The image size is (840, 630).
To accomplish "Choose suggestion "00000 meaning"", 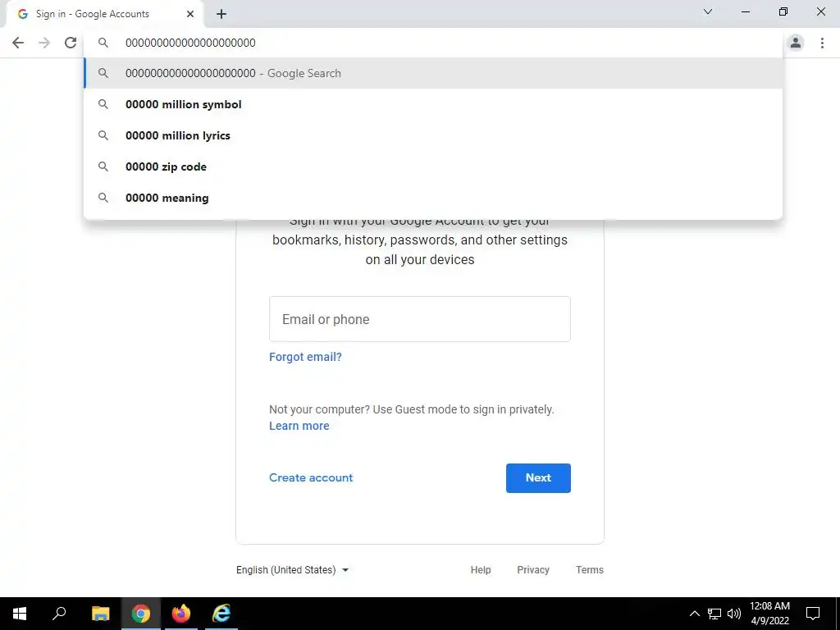I will pos(433,198).
